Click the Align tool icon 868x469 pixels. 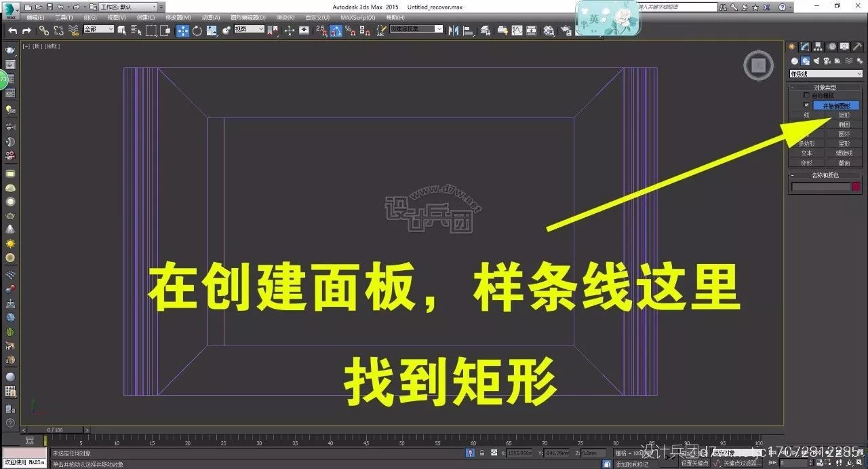(x=468, y=31)
